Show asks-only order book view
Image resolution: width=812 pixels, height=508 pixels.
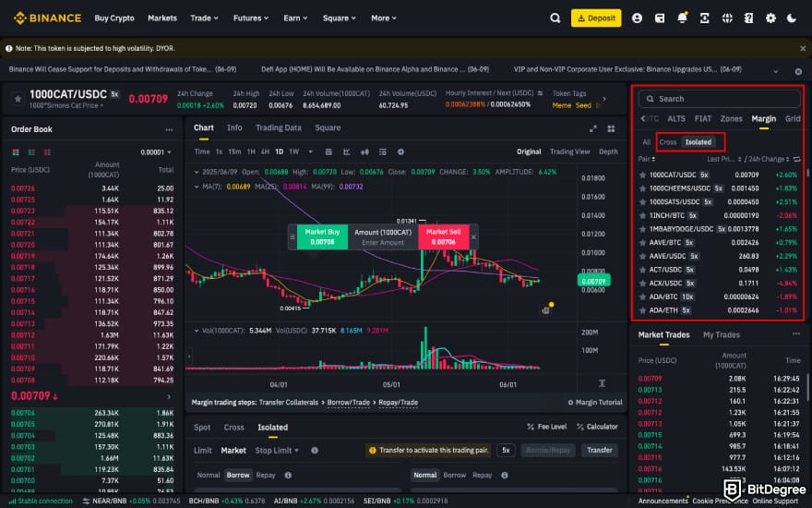click(47, 152)
